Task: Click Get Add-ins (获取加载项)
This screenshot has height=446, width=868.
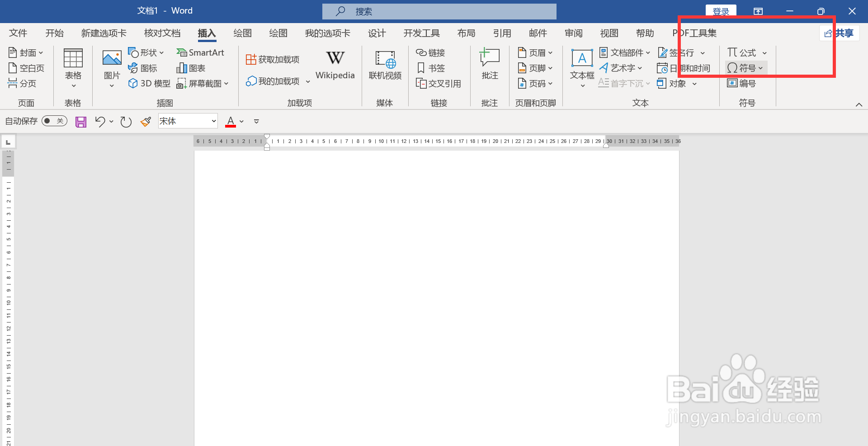Action: (273, 60)
